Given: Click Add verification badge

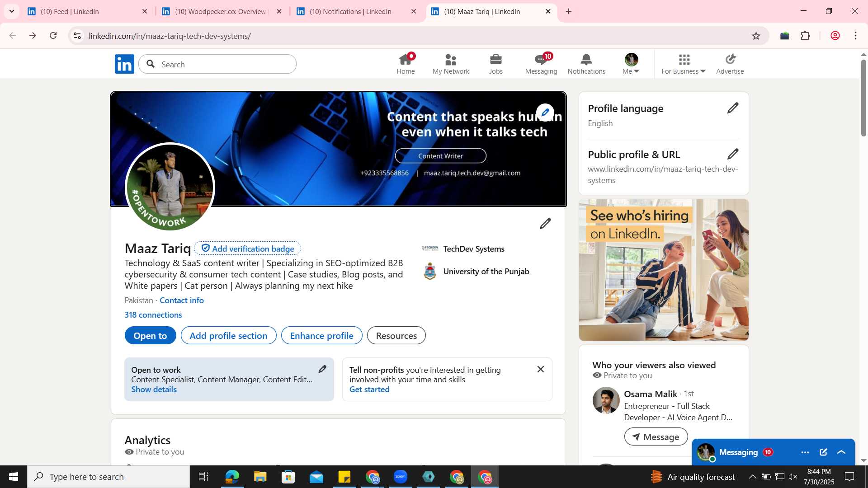Looking at the screenshot, I should pos(248,249).
